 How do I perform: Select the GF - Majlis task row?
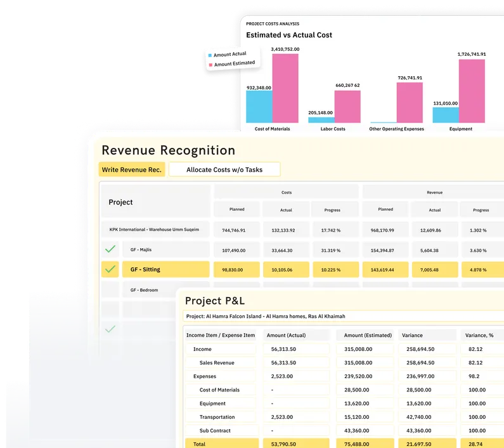166,249
